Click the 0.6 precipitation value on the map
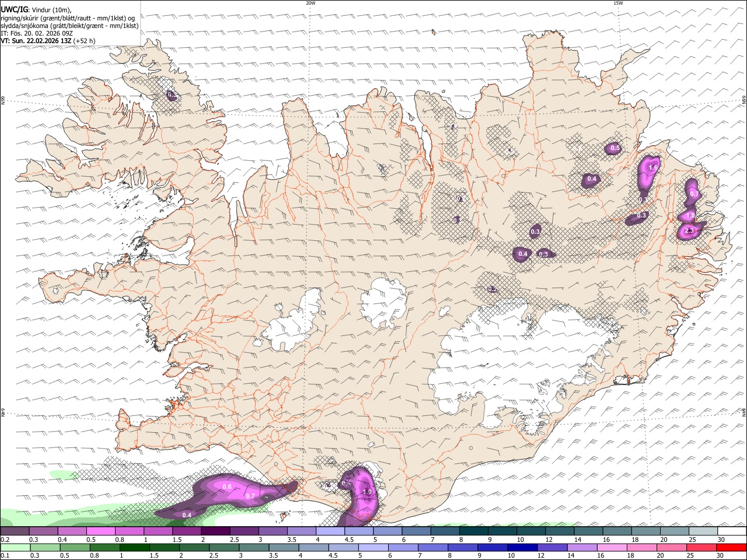 (227, 487)
